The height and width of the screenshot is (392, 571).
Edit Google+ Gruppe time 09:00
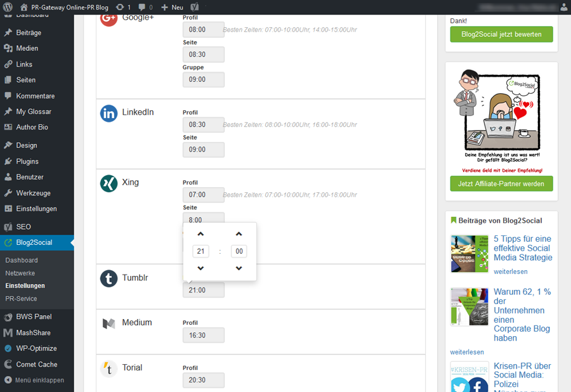pyautogui.click(x=204, y=79)
